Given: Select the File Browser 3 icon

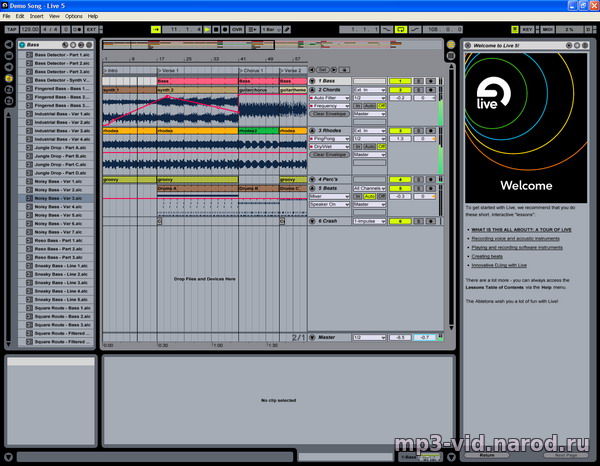Looking at the screenshot, I should [x=9, y=101].
